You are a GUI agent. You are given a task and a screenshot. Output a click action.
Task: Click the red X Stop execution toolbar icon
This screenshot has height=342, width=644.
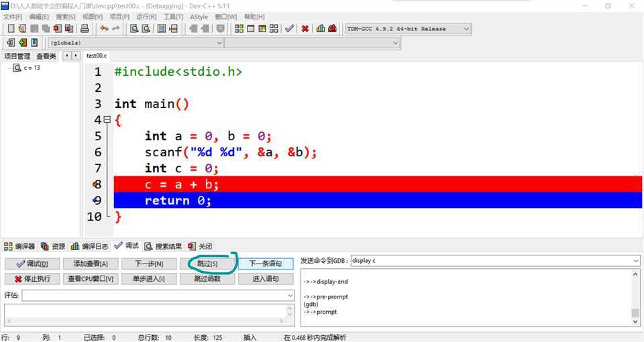(305, 28)
